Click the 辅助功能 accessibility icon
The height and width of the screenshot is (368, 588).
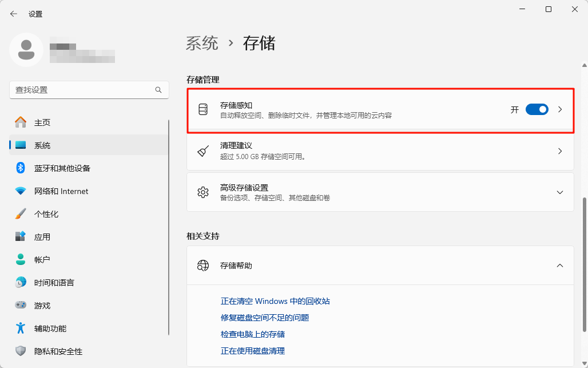click(21, 329)
